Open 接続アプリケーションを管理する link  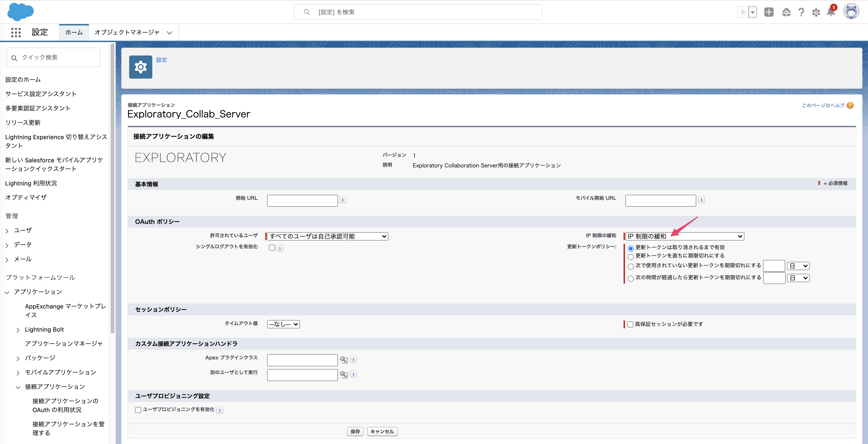(x=69, y=428)
